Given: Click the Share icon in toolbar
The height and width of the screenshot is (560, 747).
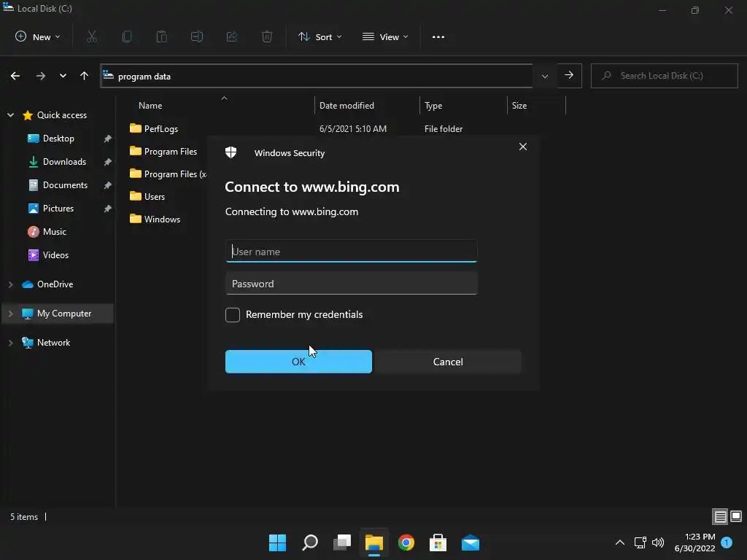Looking at the screenshot, I should click(232, 36).
